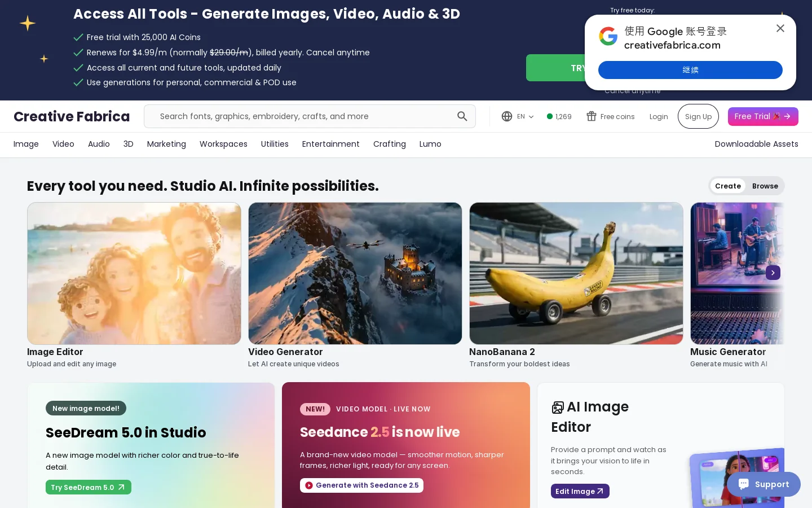Open the Image menu

(x=26, y=144)
